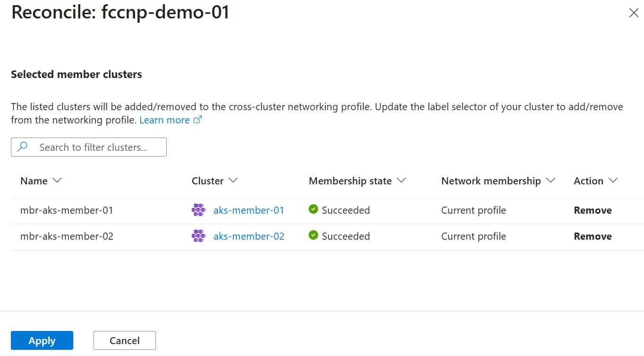The width and height of the screenshot is (644, 356).
Task: Open Membership state column sort chevron
Action: click(402, 181)
